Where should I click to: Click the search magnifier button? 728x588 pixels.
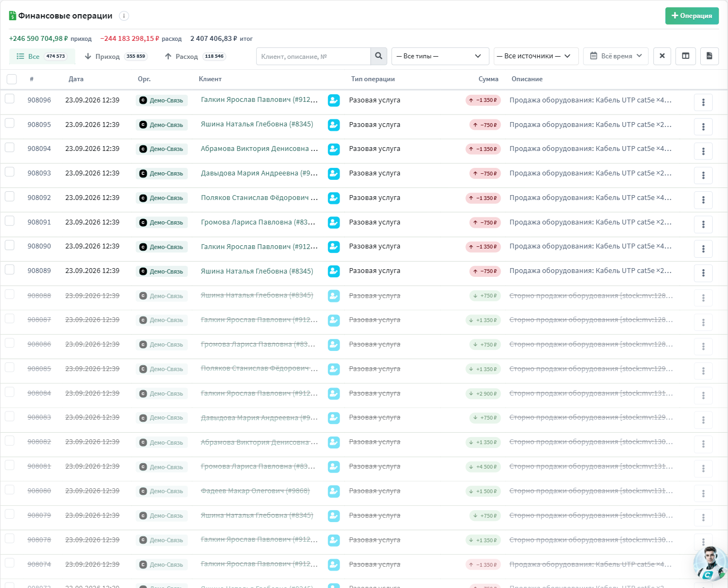click(379, 56)
